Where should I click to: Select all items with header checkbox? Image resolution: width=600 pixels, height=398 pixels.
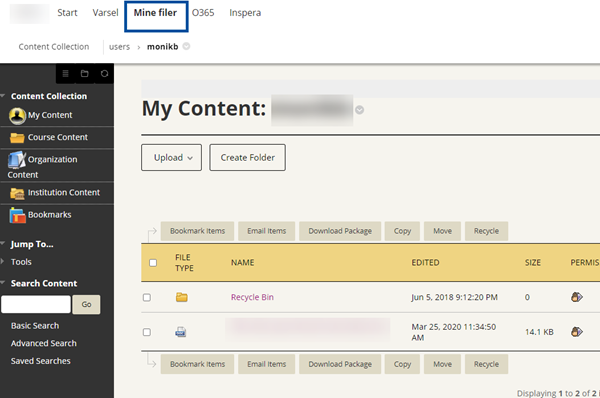coord(153,263)
